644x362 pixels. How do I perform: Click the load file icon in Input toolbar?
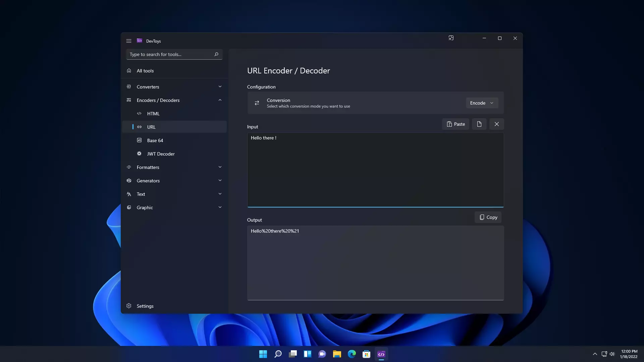(x=479, y=124)
